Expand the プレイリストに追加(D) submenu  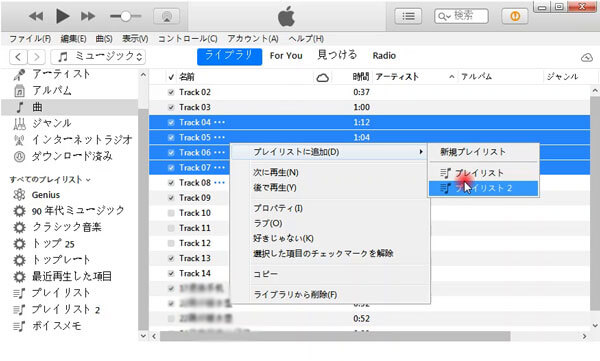tap(330, 152)
